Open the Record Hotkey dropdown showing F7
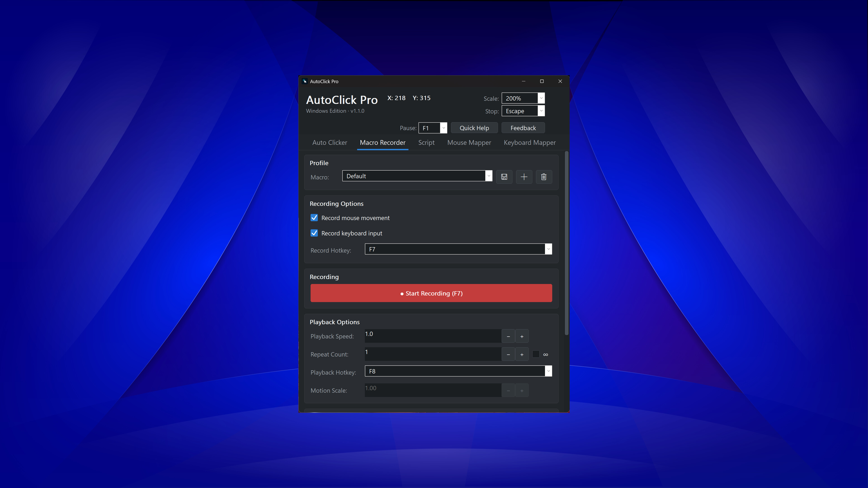The height and width of the screenshot is (488, 868). point(458,249)
